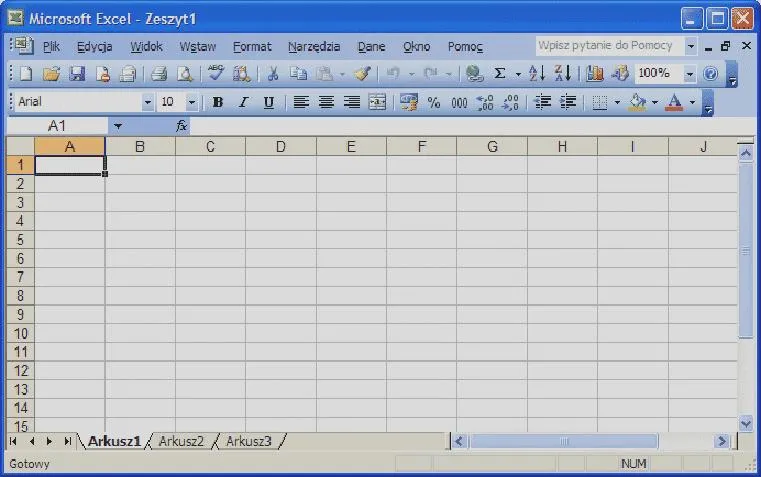Decrease cell indent
This screenshot has width=761, height=477.
542,102
